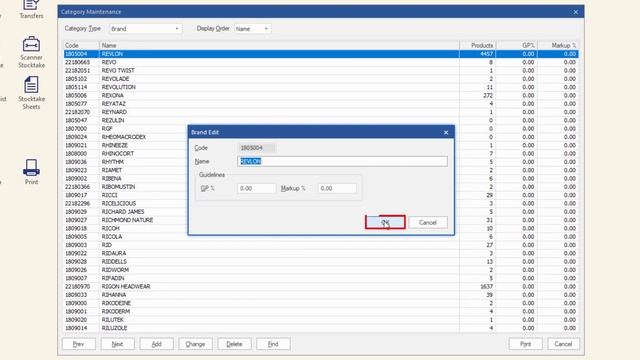Select the RHEOMACRODEX row
The height and width of the screenshot is (360, 640).
coord(321,137)
